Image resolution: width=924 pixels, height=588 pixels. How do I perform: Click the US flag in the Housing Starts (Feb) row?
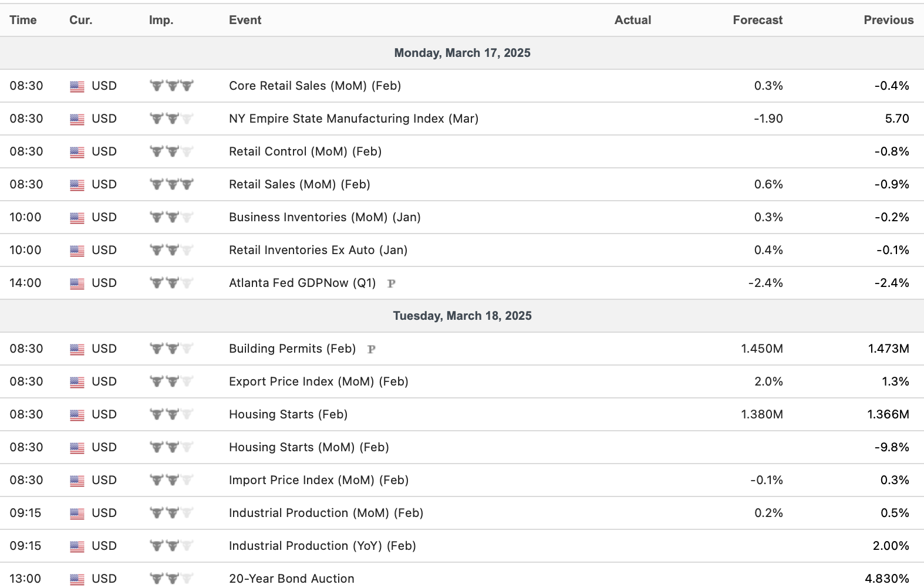(x=77, y=415)
